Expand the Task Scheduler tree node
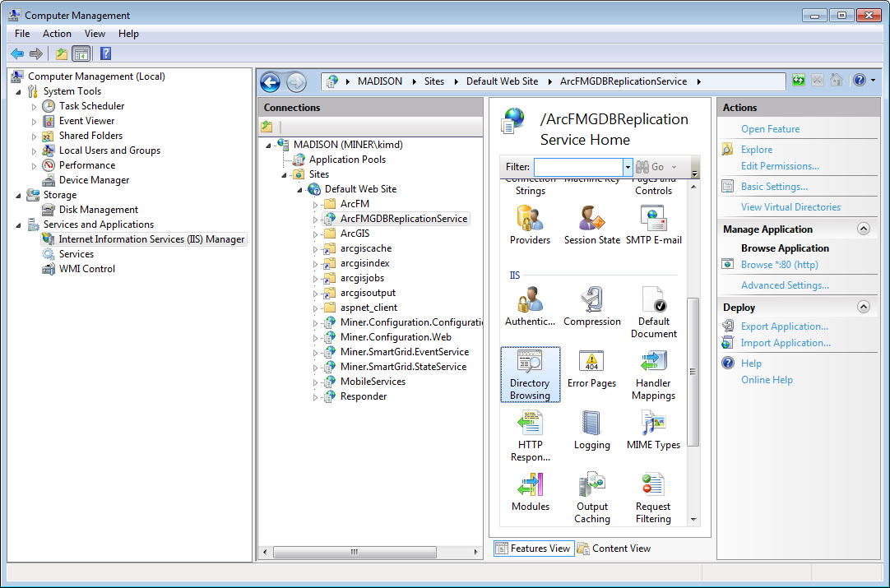Image resolution: width=890 pixels, height=588 pixels. [x=35, y=107]
